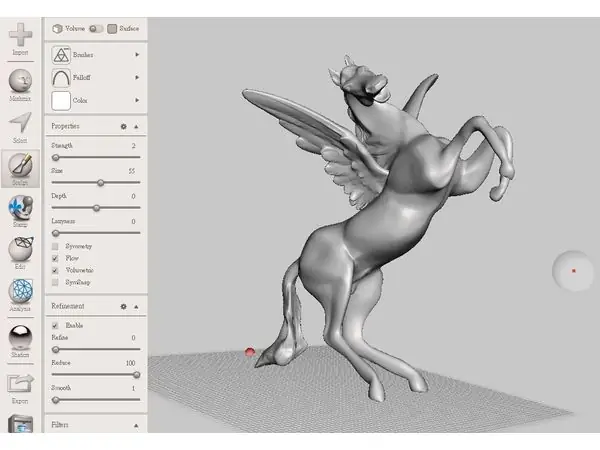Click the Brushes triangle icon

tap(61, 55)
